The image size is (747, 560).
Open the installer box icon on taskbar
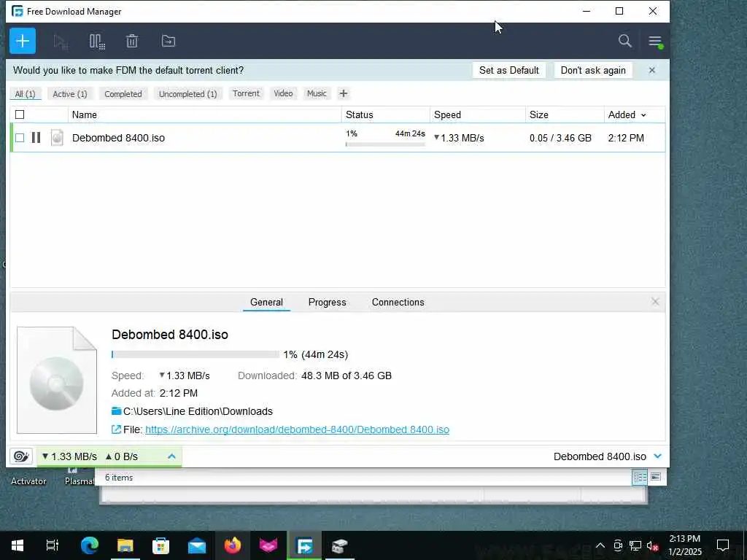340,545
